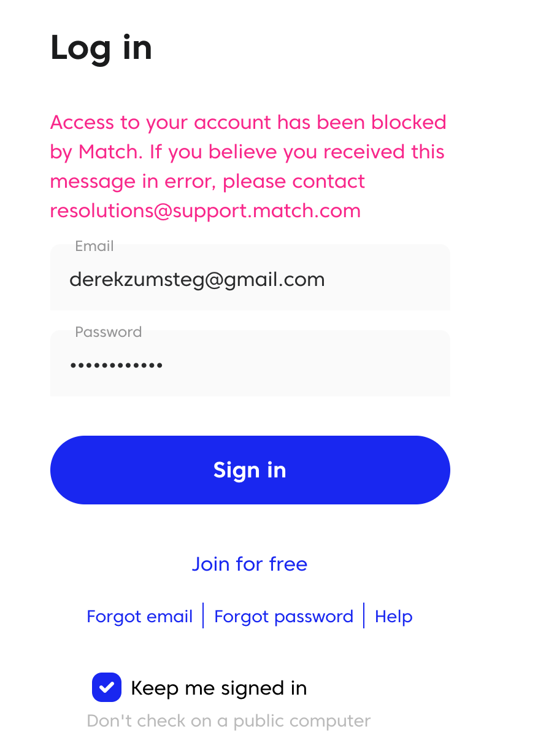Click the resolutions@support.match.com address in the error

tap(206, 210)
